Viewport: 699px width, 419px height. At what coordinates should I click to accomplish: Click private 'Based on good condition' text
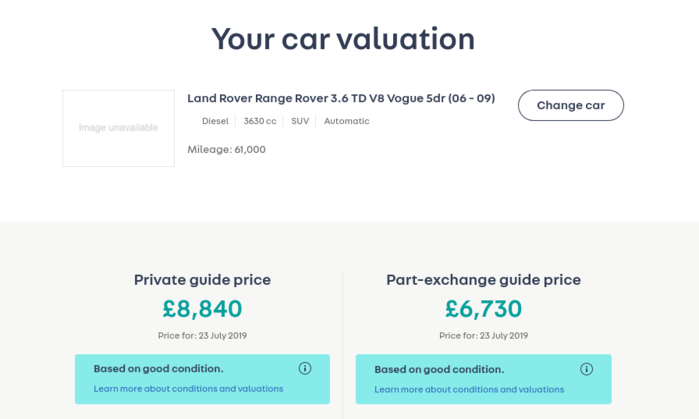coord(158,368)
